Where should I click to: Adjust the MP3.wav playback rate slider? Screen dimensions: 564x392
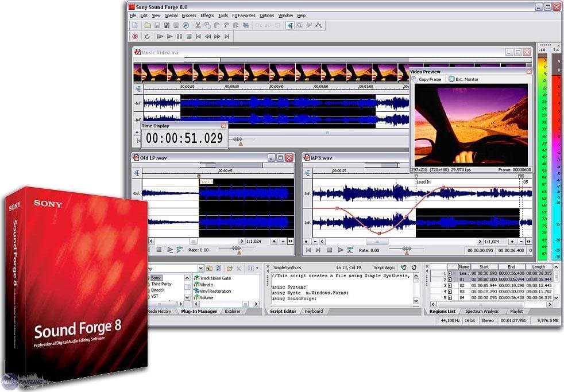407,249
